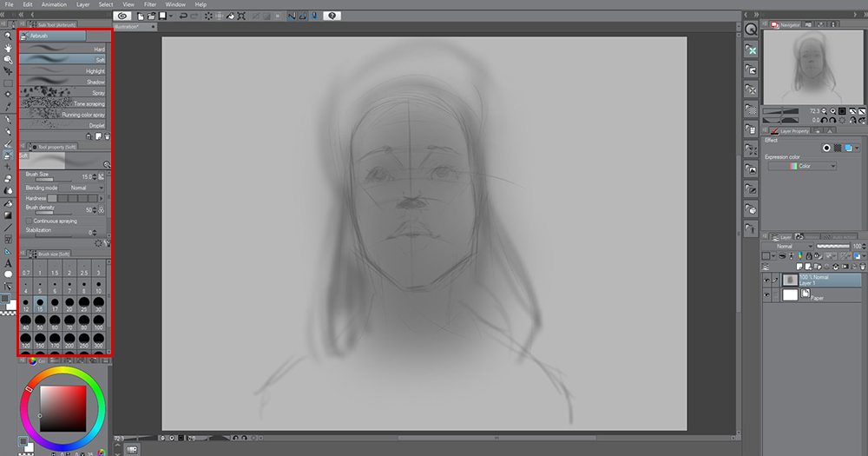Click the New document icon

click(x=141, y=16)
